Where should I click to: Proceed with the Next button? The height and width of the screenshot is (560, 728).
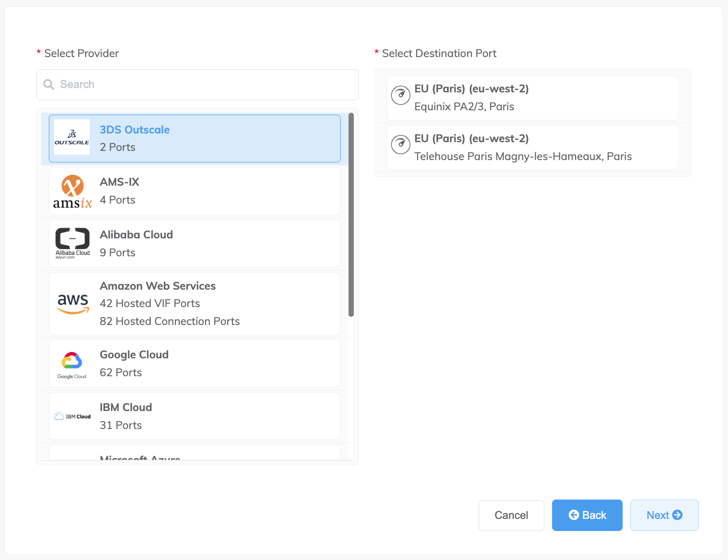[665, 516]
